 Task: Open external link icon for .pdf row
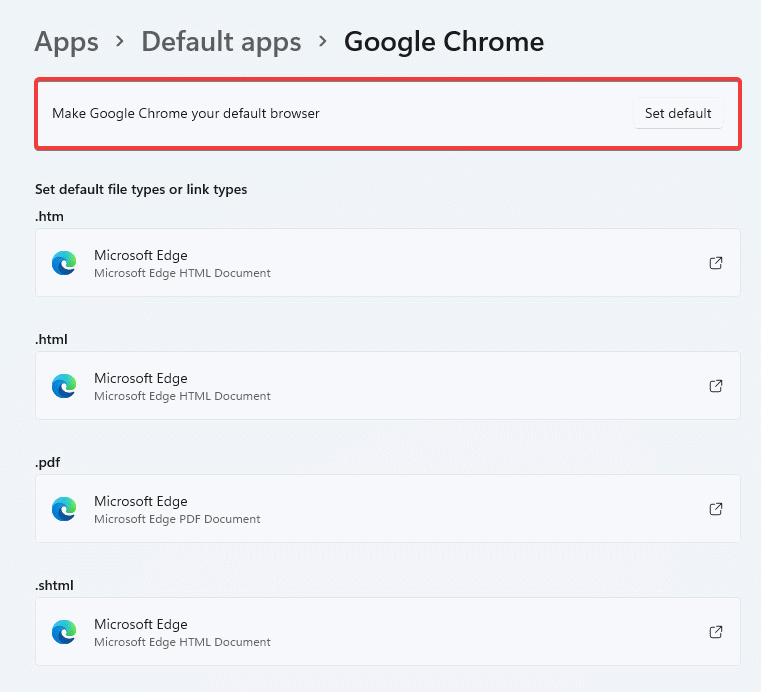point(716,509)
